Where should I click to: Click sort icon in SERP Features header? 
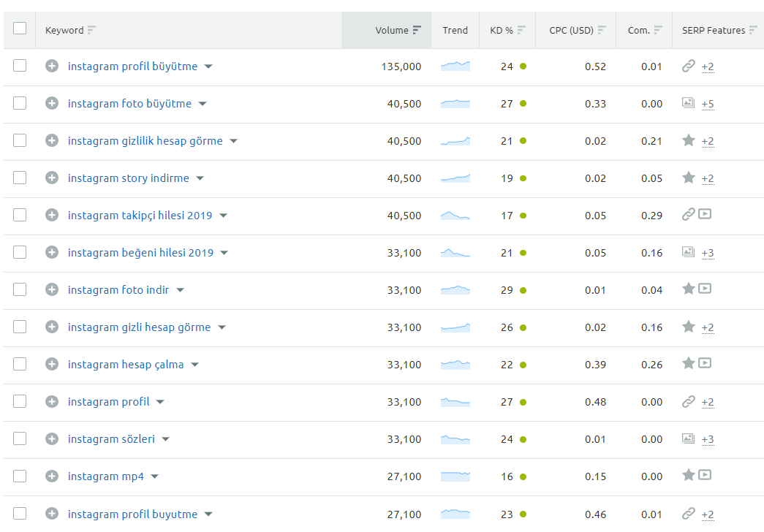pos(753,30)
